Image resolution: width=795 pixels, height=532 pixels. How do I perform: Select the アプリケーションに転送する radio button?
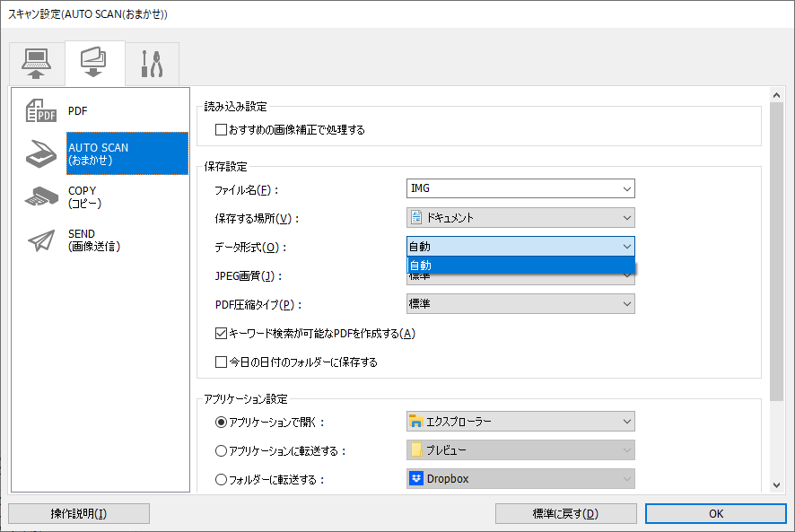click(221, 451)
